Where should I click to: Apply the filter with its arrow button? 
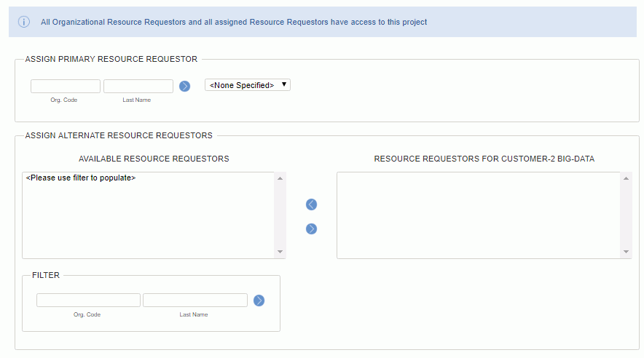coord(259,301)
